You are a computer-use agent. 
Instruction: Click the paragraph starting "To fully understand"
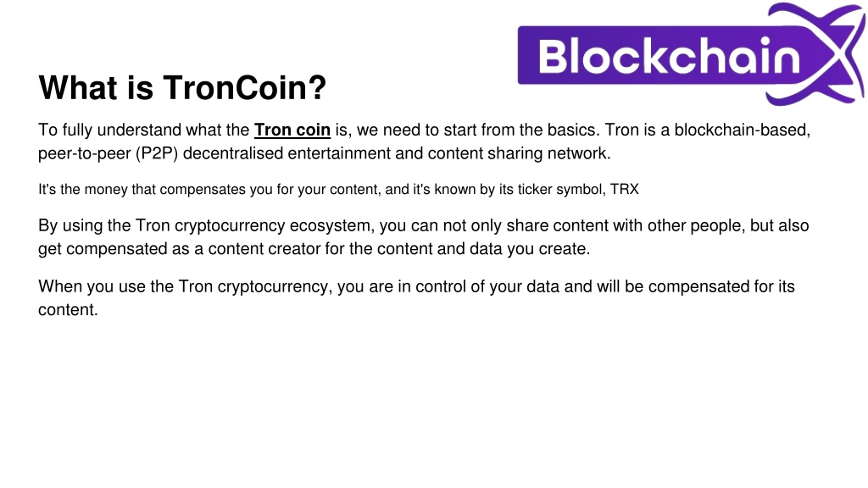424,141
